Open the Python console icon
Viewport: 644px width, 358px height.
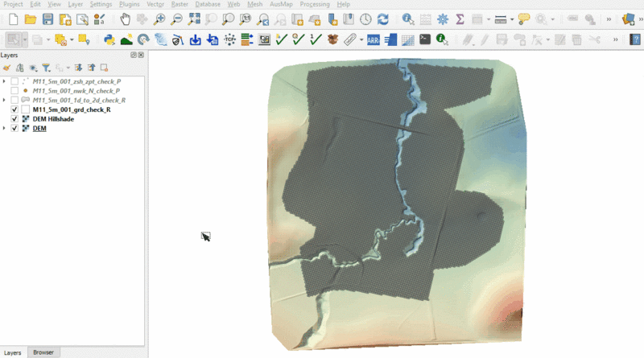point(109,39)
